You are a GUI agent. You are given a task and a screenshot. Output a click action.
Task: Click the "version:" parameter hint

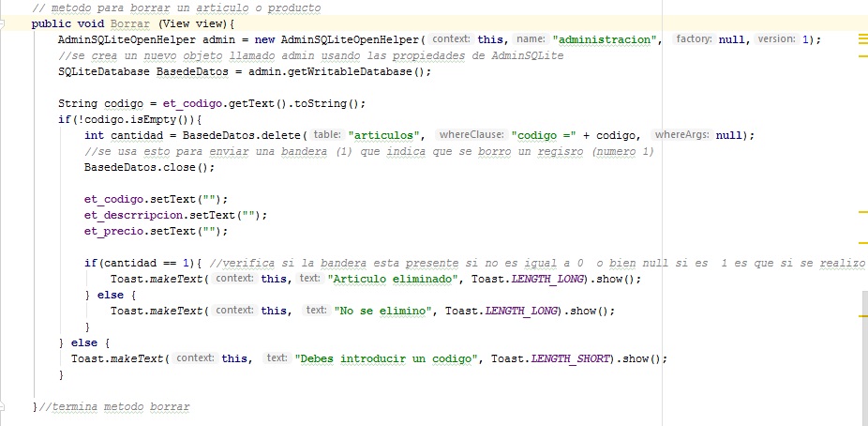(x=775, y=38)
